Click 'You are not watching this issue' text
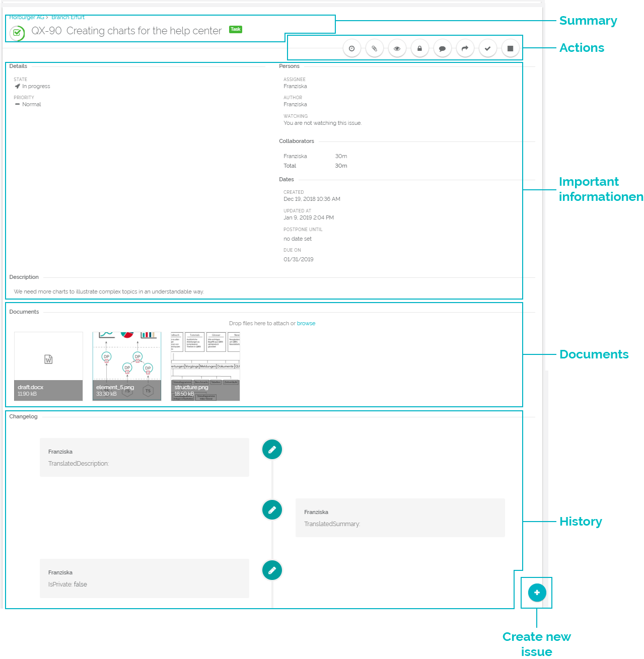 click(322, 123)
